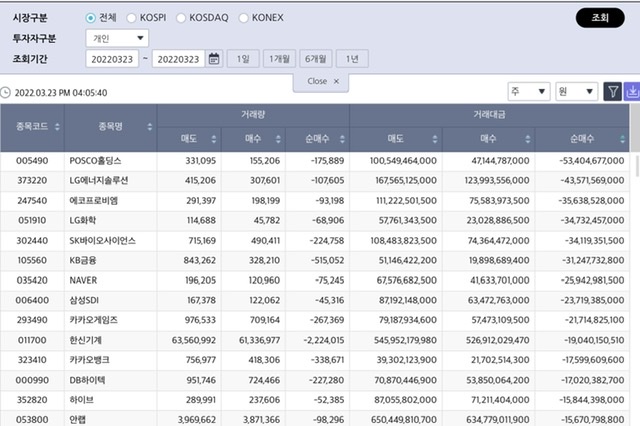Viewport: 640px width, 426px height.
Task: Select the KOSPI radio button
Action: [132, 18]
